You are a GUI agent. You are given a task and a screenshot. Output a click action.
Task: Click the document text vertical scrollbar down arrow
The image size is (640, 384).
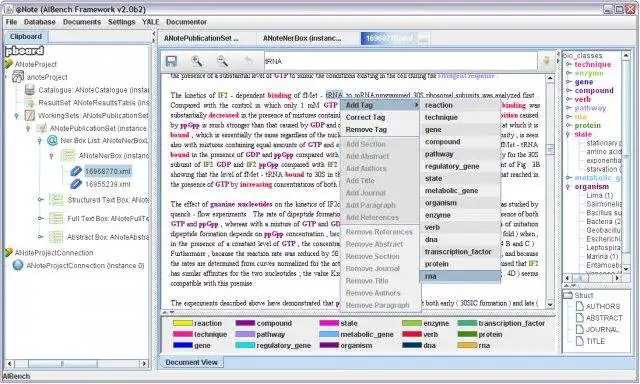click(550, 304)
